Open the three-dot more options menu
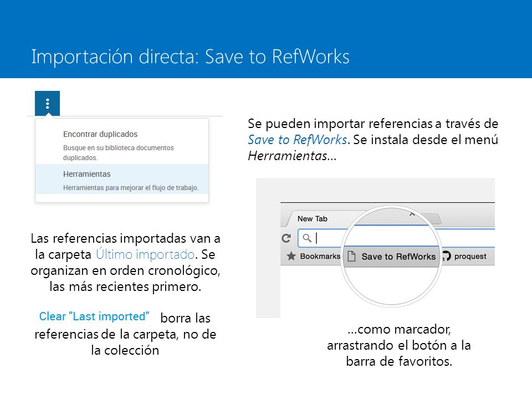This screenshot has height=399, width=532. click(48, 104)
